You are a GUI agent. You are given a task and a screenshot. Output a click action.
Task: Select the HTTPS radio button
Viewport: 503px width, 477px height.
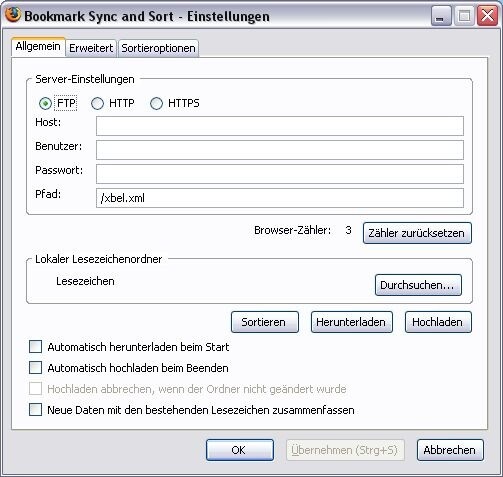[156, 103]
